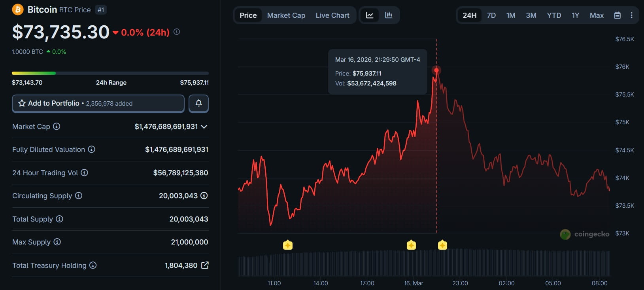This screenshot has width=644, height=290.
Task: Click the price alert bell icon
Action: coord(198,103)
